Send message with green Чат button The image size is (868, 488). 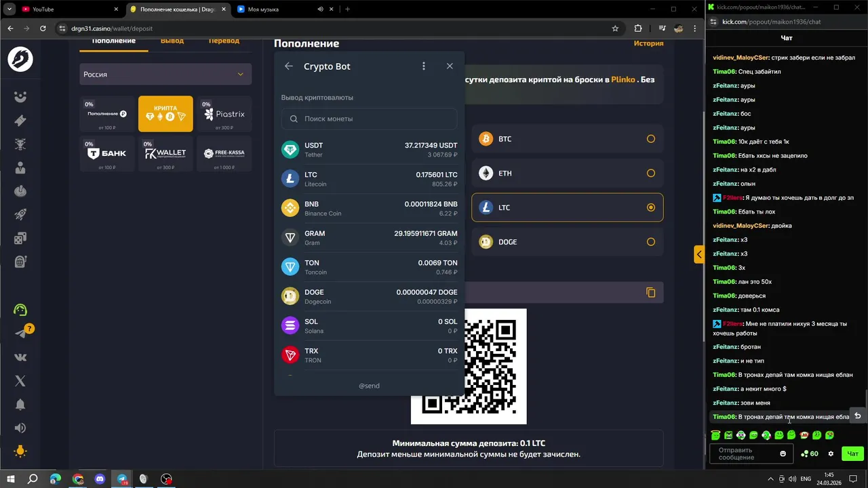[x=853, y=453]
